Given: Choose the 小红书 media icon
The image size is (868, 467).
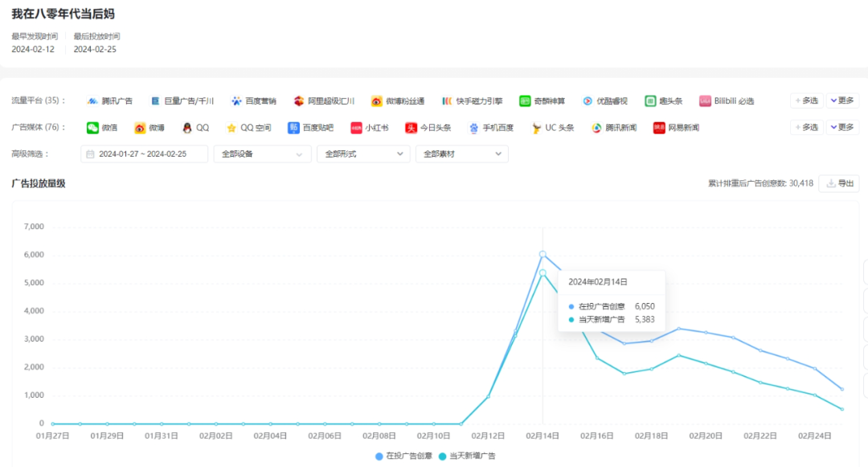Looking at the screenshot, I should (356, 128).
